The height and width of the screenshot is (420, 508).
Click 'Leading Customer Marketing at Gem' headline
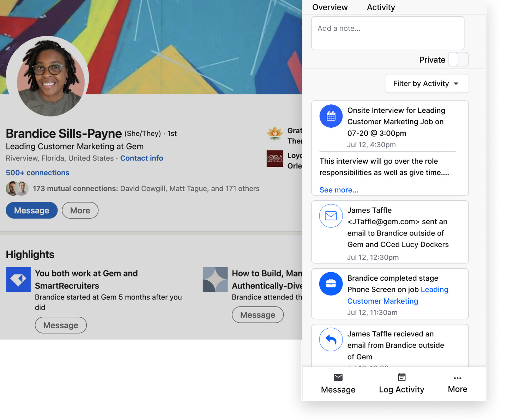(x=75, y=146)
